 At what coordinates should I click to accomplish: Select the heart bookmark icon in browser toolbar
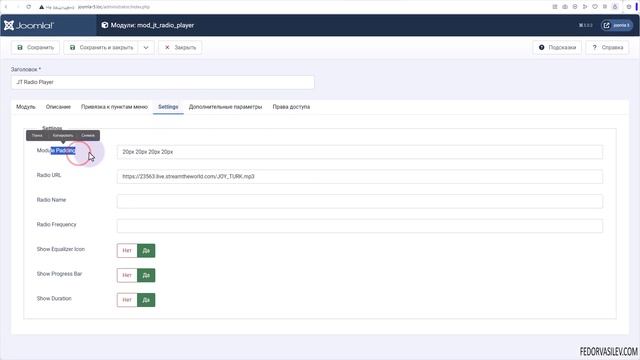(595, 7)
